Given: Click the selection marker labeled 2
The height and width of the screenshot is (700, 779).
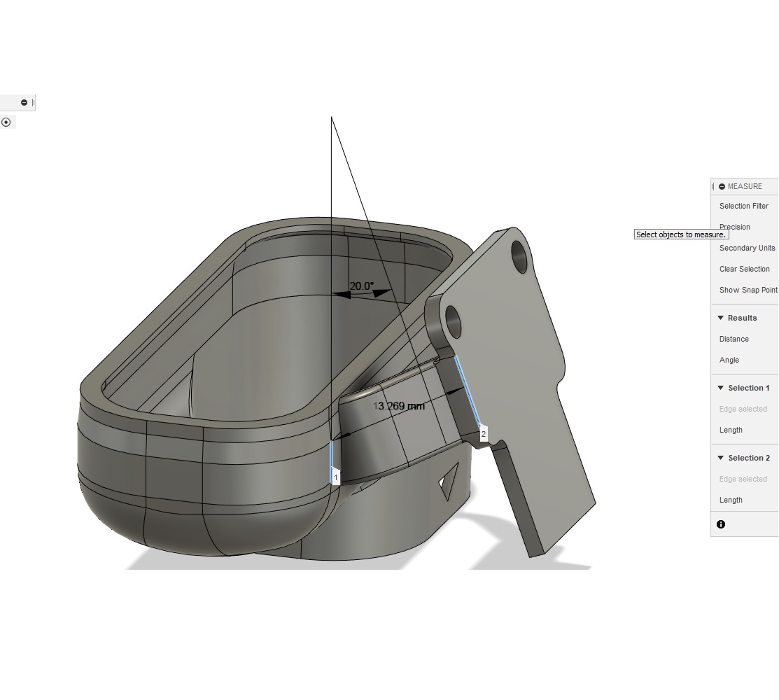Looking at the screenshot, I should [483, 434].
